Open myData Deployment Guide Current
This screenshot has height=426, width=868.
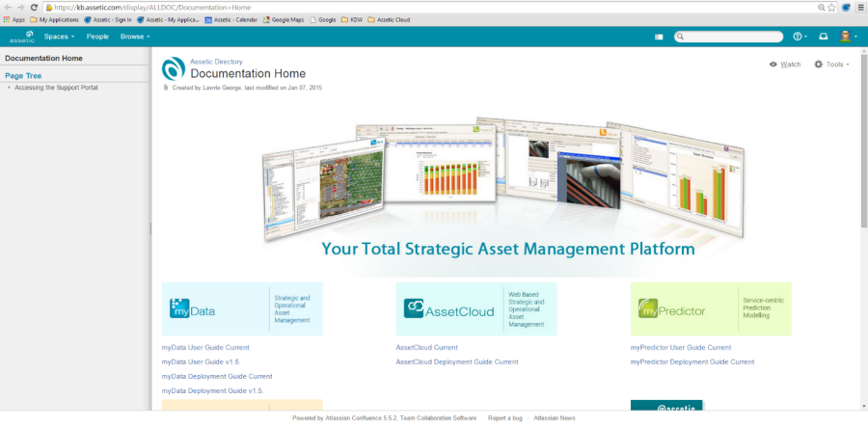[217, 376]
